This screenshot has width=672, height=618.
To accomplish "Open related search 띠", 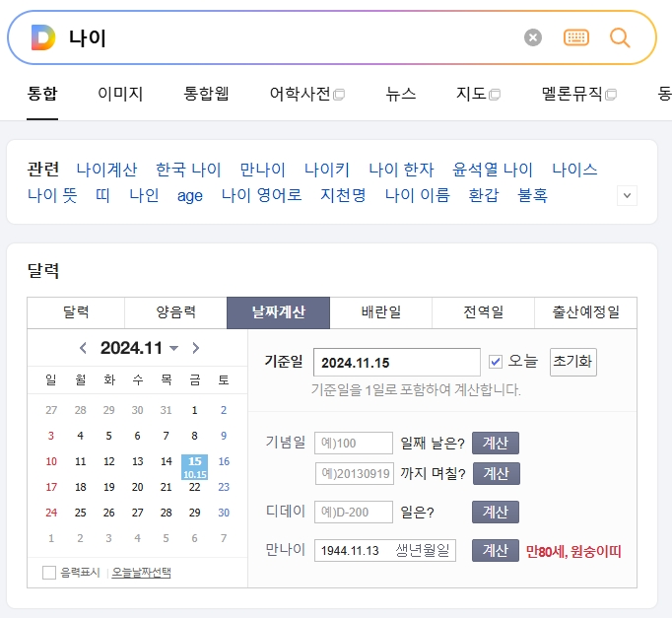I will pyautogui.click(x=102, y=195).
